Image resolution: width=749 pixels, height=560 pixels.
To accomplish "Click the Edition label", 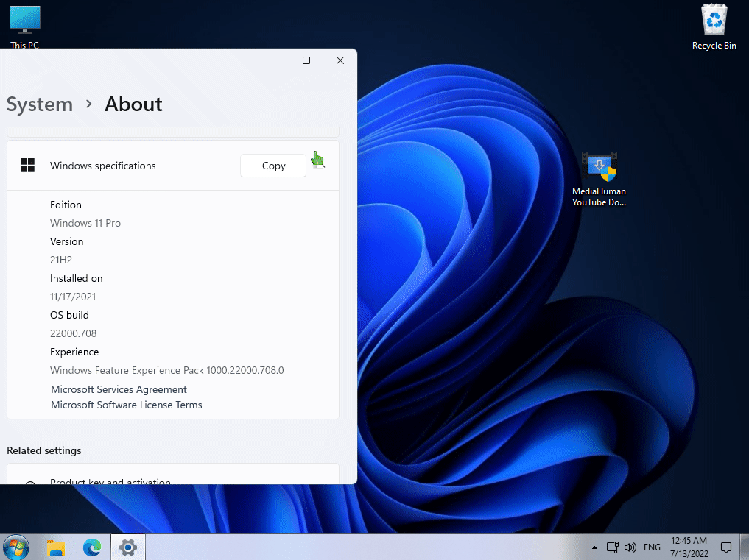I will (x=66, y=205).
